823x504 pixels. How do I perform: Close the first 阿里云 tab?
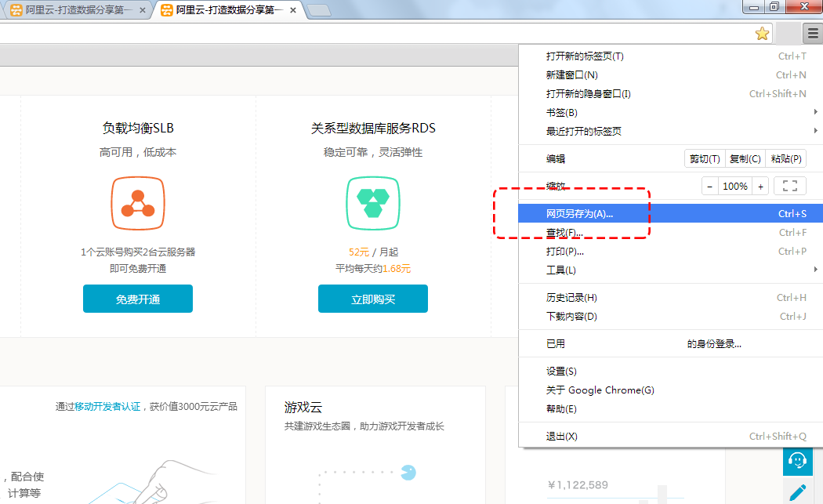(143, 11)
